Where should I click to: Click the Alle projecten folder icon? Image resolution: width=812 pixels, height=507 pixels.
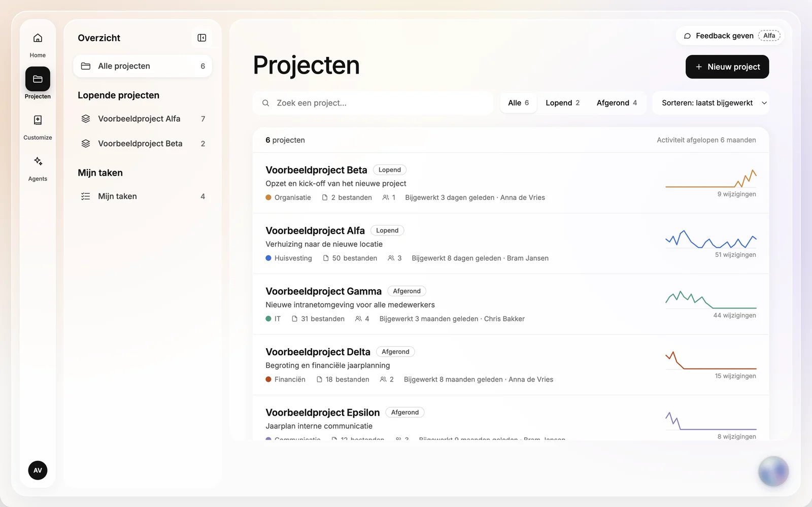(x=86, y=66)
